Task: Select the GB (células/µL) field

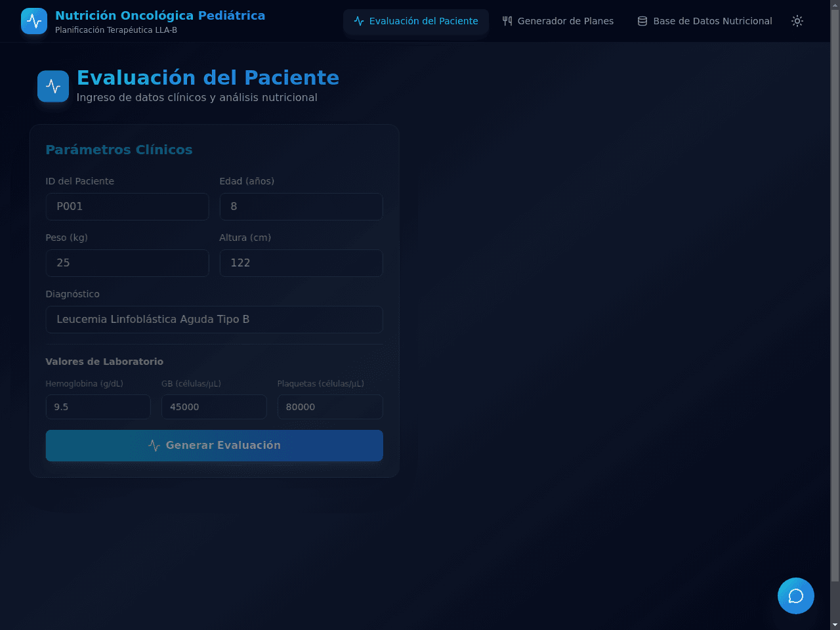Action: click(x=215, y=407)
